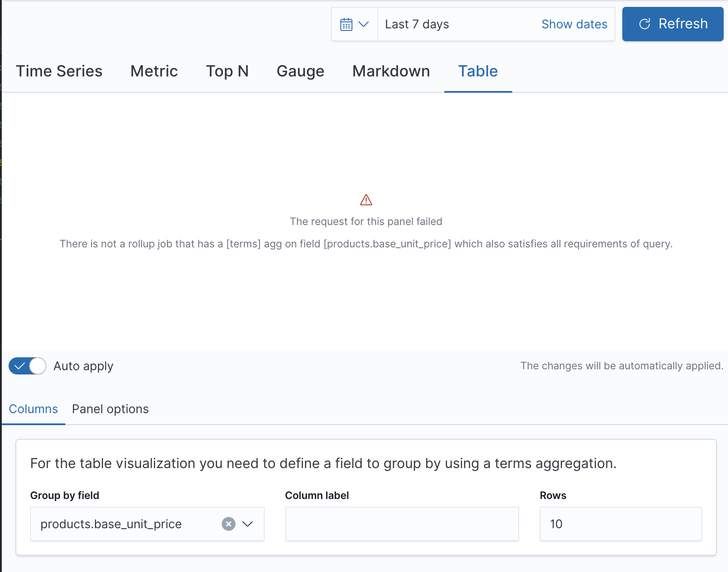This screenshot has height=572, width=728.
Task: Switch to the Gauge tab
Action: [x=300, y=71]
